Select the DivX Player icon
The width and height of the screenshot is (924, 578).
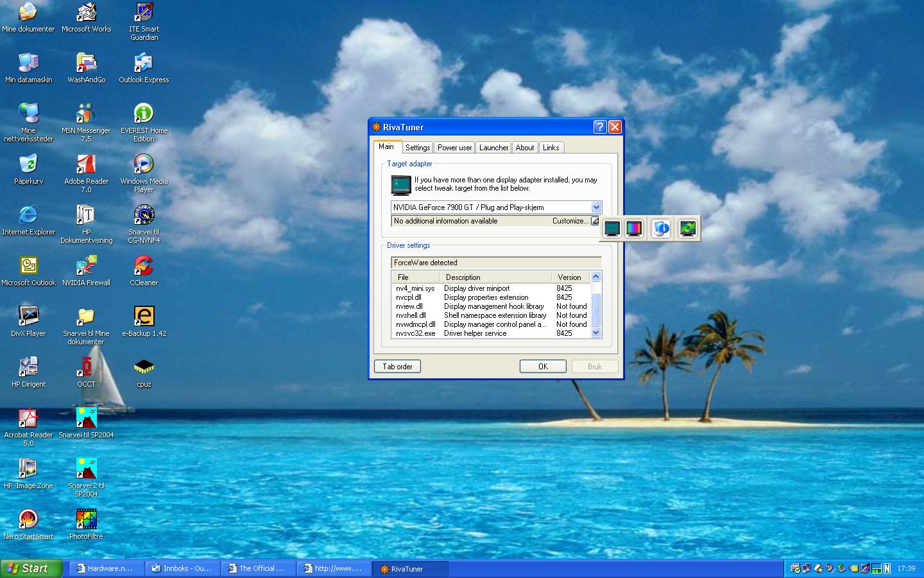(28, 322)
